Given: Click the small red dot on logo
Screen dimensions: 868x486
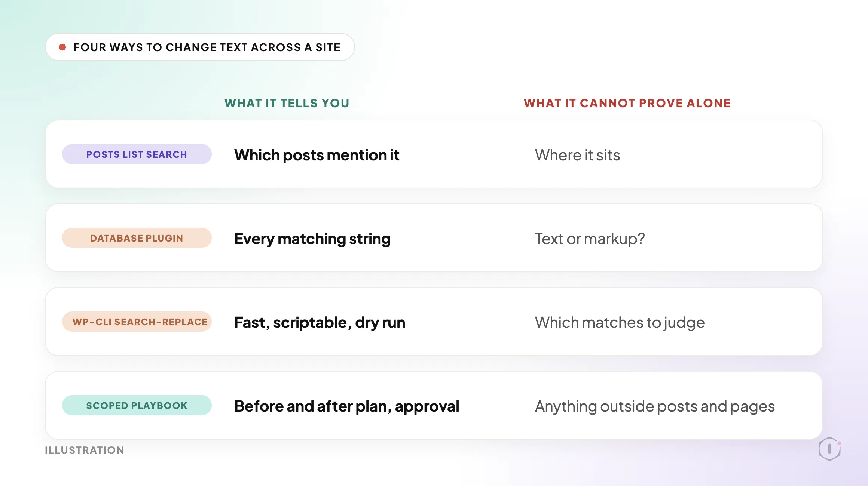Looking at the screenshot, I should pyautogui.click(x=839, y=443).
